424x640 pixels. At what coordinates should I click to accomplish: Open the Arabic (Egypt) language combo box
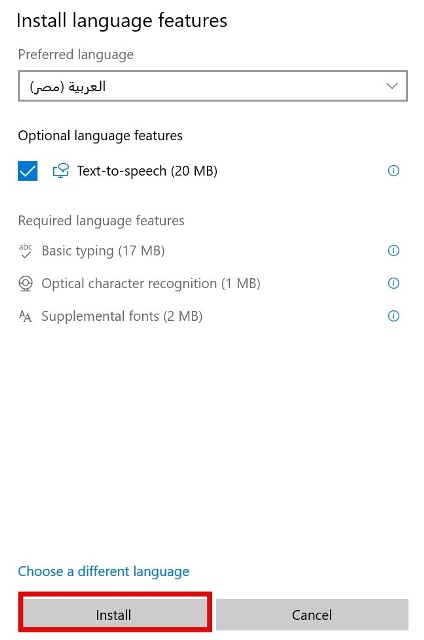click(x=213, y=86)
